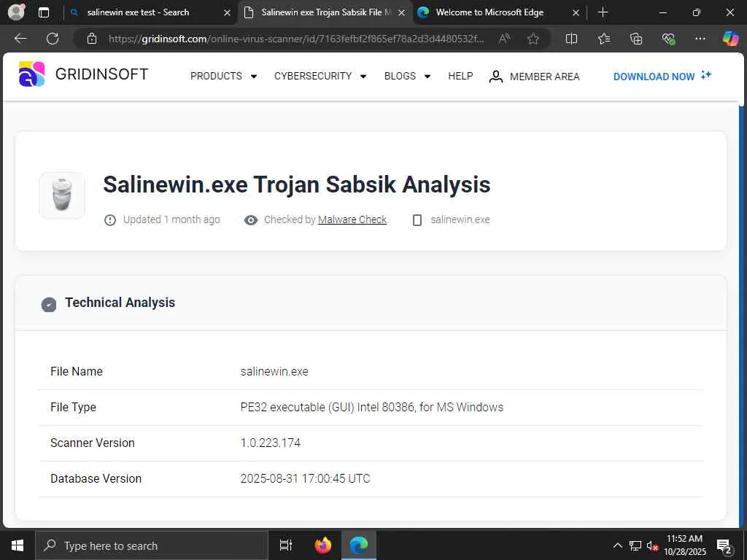Select the Technical Analysis heading
Image resolution: width=747 pixels, height=560 pixels.
coord(120,303)
